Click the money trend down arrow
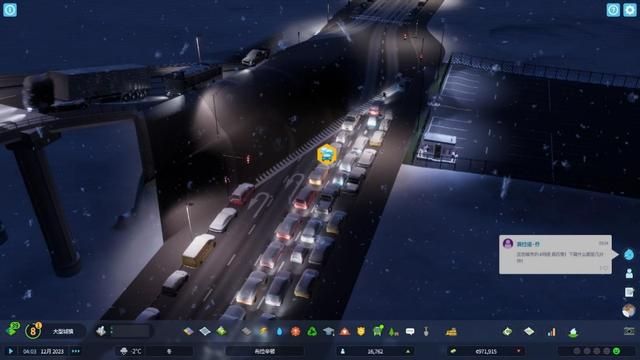 click(518, 351)
